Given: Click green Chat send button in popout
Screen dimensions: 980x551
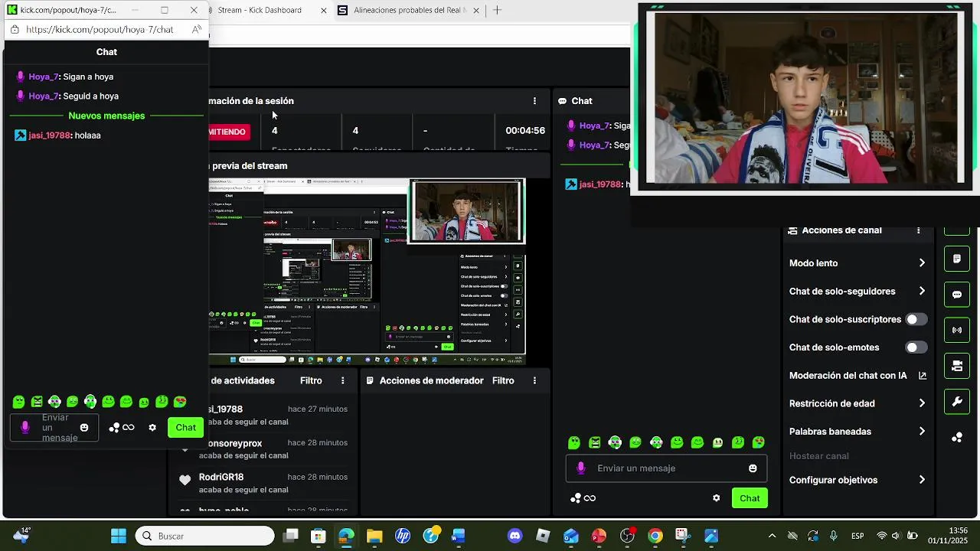Looking at the screenshot, I should click(x=186, y=428).
